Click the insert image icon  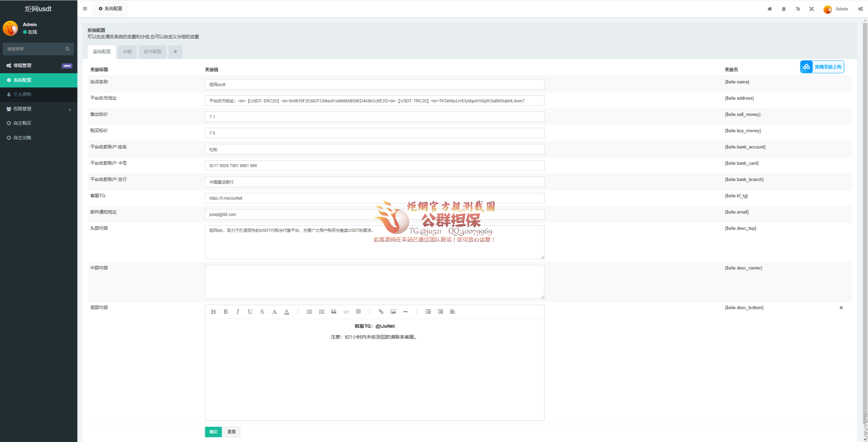393,312
